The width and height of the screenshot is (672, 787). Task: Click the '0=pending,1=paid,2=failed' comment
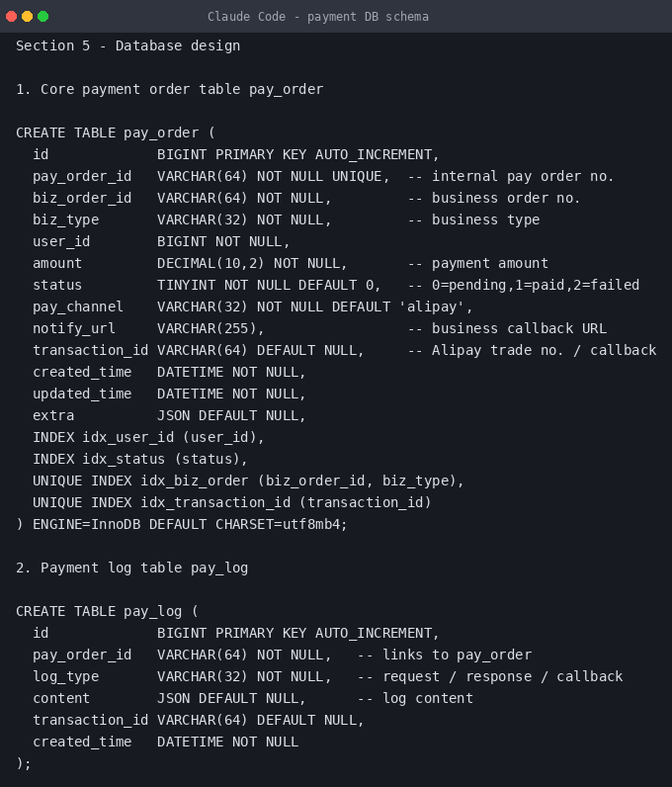tap(536, 285)
